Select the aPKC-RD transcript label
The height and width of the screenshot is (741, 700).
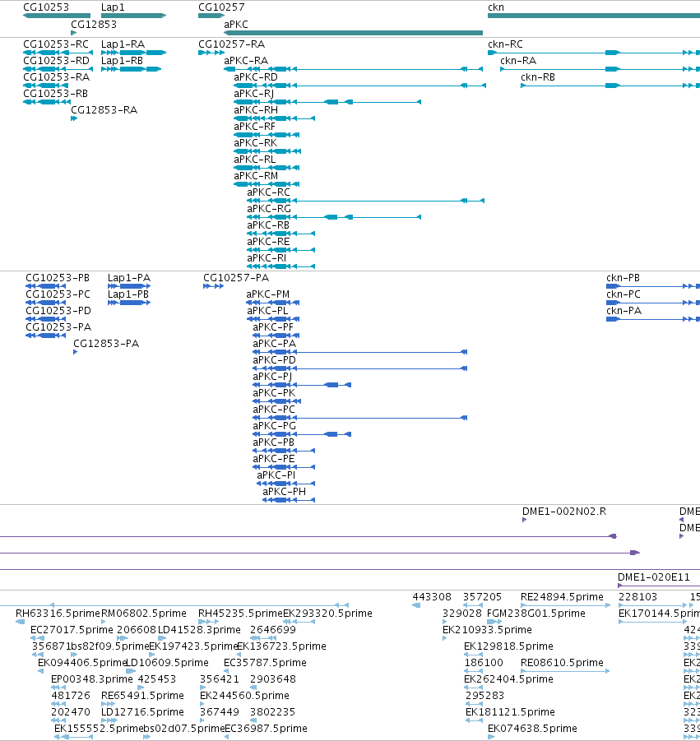pos(256,77)
